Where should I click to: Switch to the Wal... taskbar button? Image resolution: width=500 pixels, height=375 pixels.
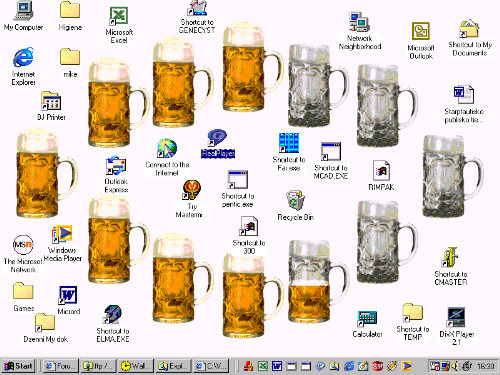coord(135,366)
